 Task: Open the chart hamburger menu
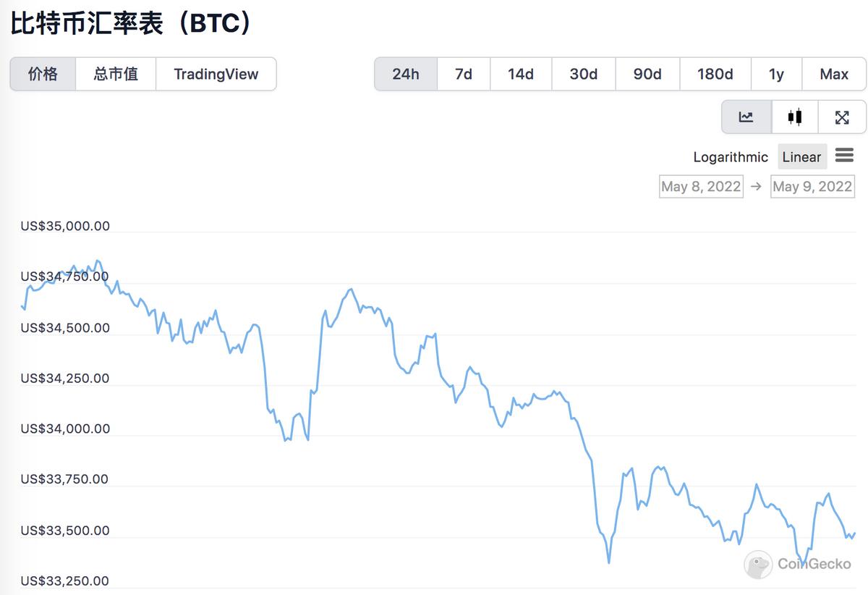(844, 155)
